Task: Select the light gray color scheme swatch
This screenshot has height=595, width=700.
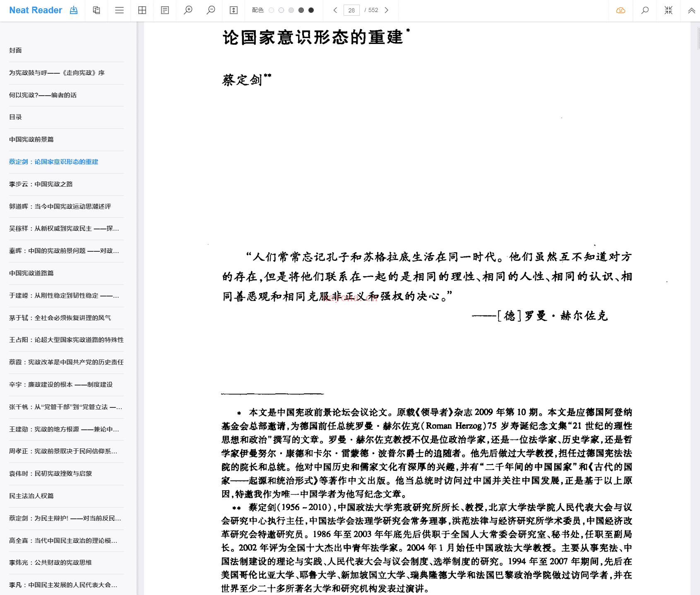Action: 291,10
